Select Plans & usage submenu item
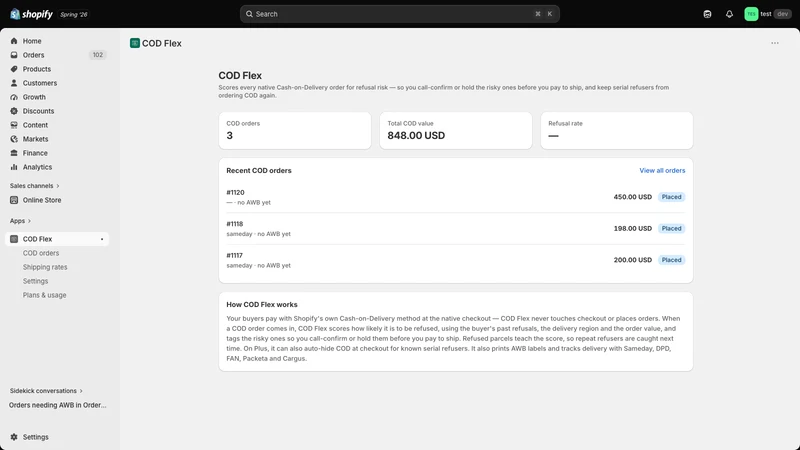This screenshot has height=450, width=800. pyautogui.click(x=44, y=295)
